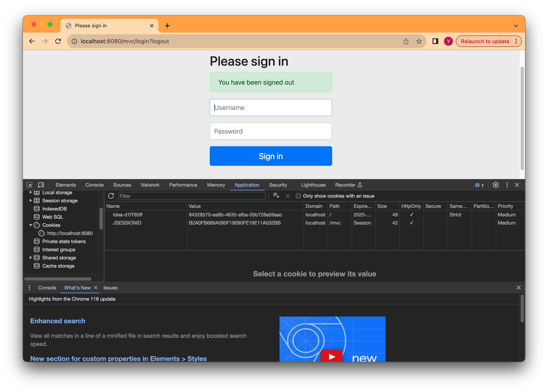
Task: Expand the Local storage tree item
Action: click(x=31, y=192)
